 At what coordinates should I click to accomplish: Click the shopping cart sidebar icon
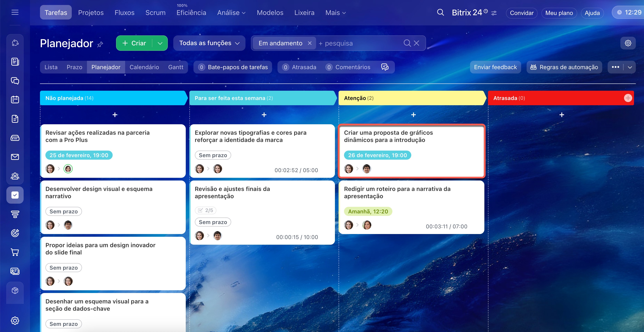click(x=15, y=252)
